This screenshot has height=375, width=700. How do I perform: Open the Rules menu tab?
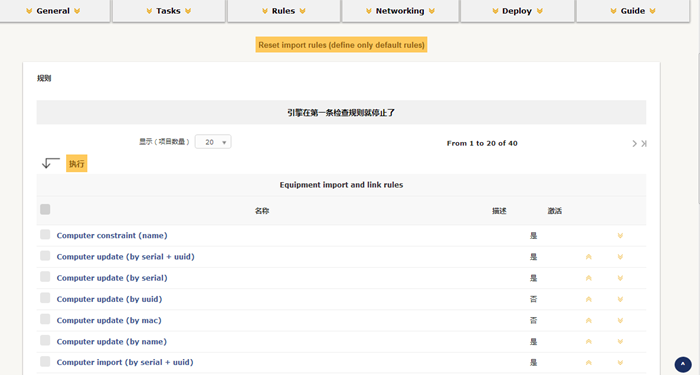(284, 11)
